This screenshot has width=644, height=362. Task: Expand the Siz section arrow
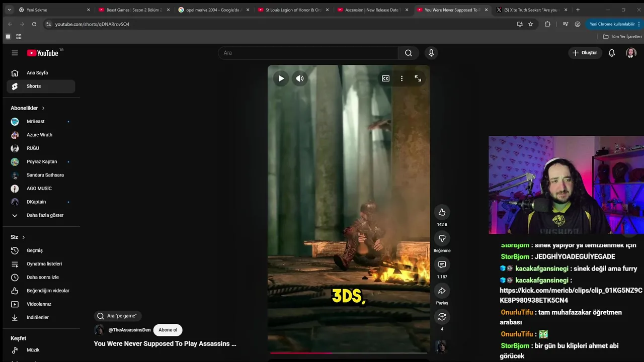tap(23, 237)
